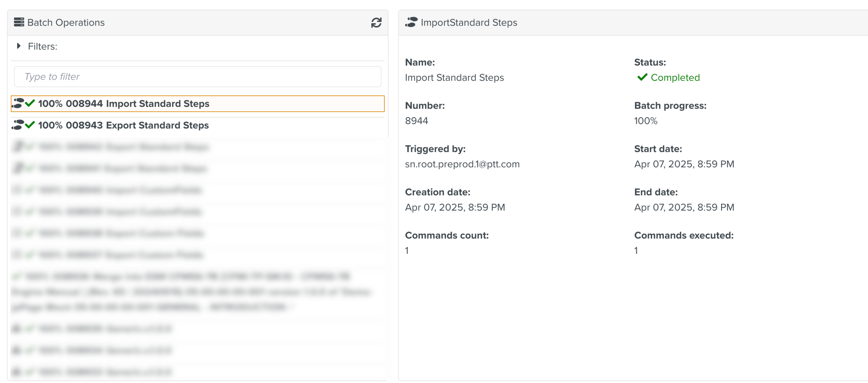Click the green Completed status checkmark
The image size is (868, 383).
[x=642, y=77]
